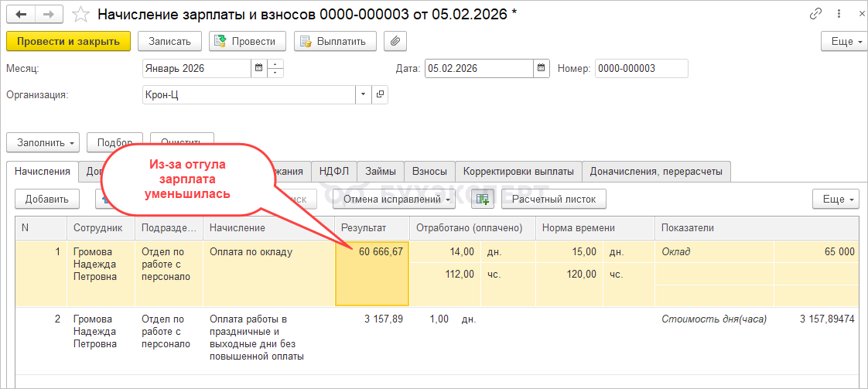The width and height of the screenshot is (868, 389).
Task: Click the Выплатить button
Action: click(x=335, y=41)
